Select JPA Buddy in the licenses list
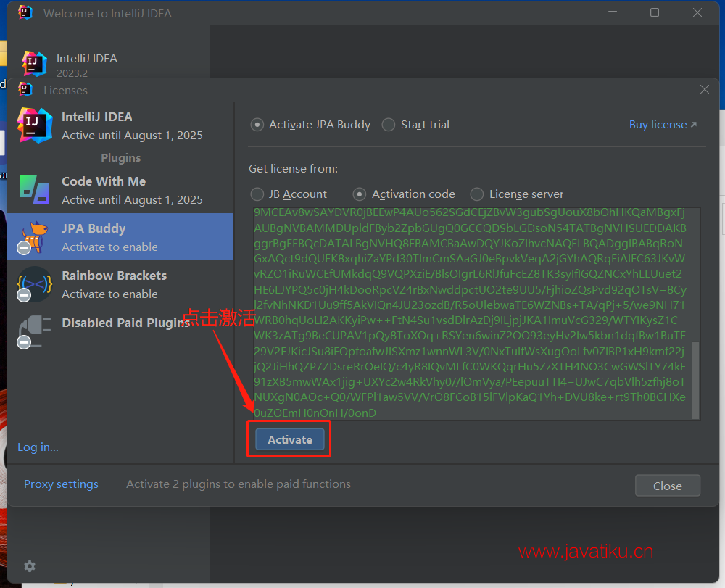 pos(120,236)
